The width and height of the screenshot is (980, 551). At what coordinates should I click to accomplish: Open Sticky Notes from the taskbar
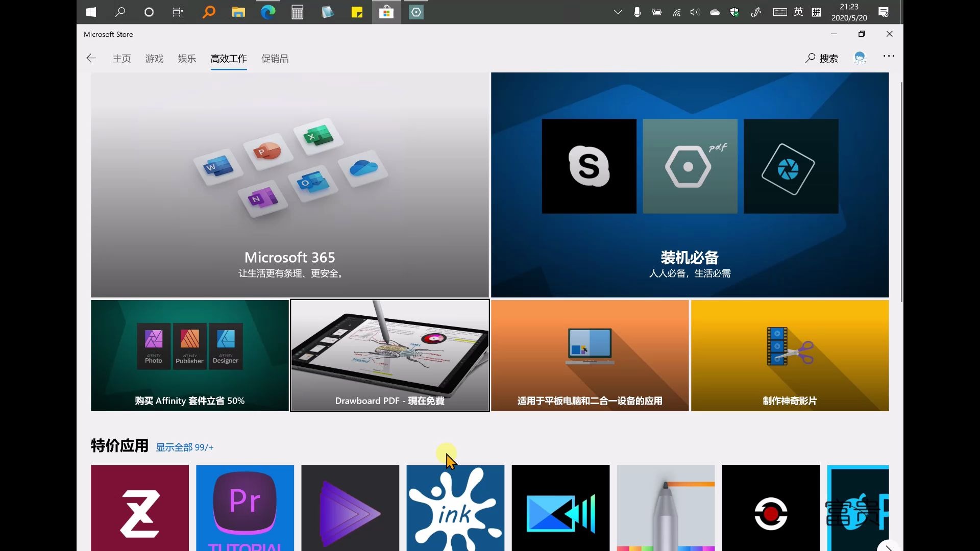click(x=357, y=12)
